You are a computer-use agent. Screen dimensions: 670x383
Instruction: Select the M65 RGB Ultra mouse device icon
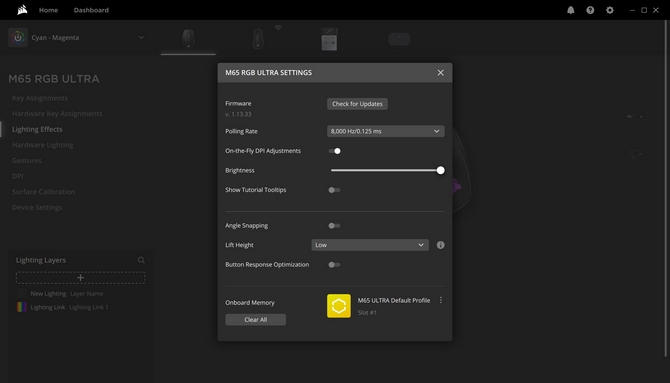pos(188,38)
